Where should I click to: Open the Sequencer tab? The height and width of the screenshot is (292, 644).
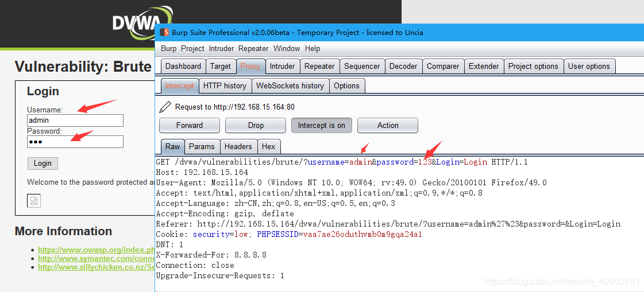[363, 67]
